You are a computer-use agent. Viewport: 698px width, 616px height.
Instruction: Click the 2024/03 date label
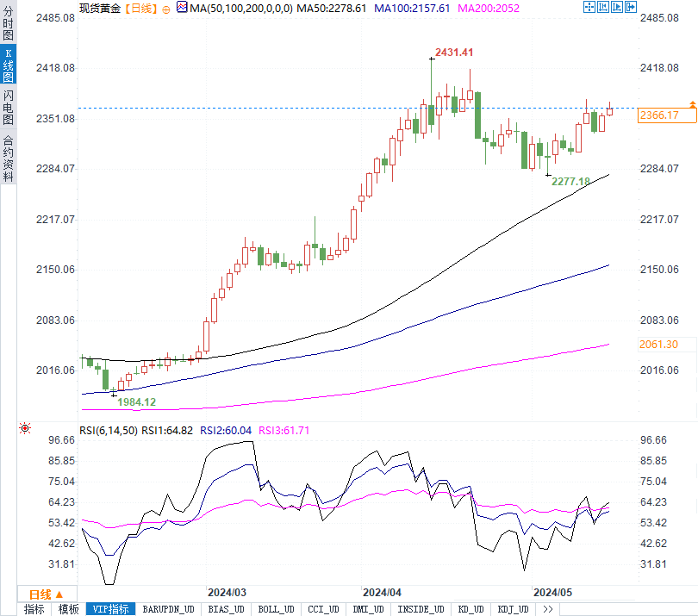[227, 593]
